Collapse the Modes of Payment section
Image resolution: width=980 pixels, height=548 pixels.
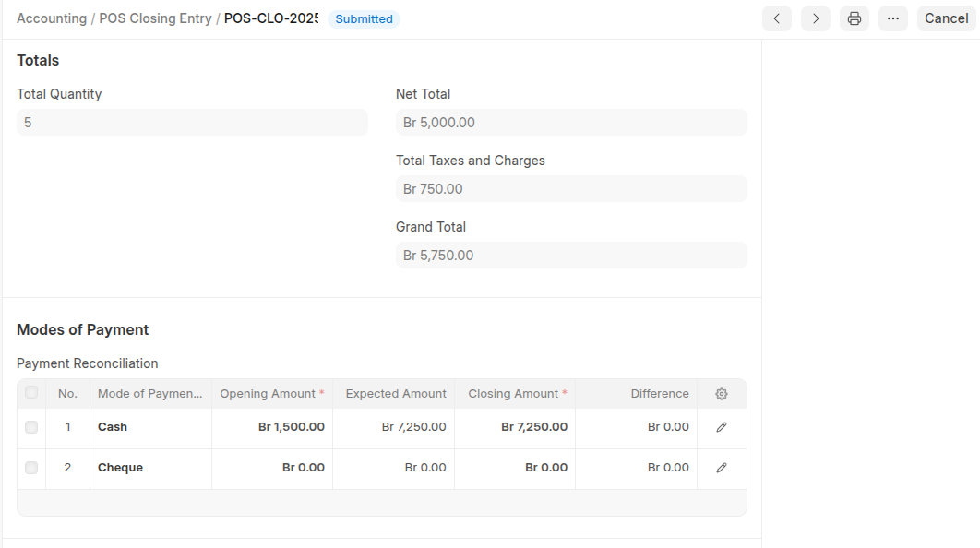tap(83, 330)
